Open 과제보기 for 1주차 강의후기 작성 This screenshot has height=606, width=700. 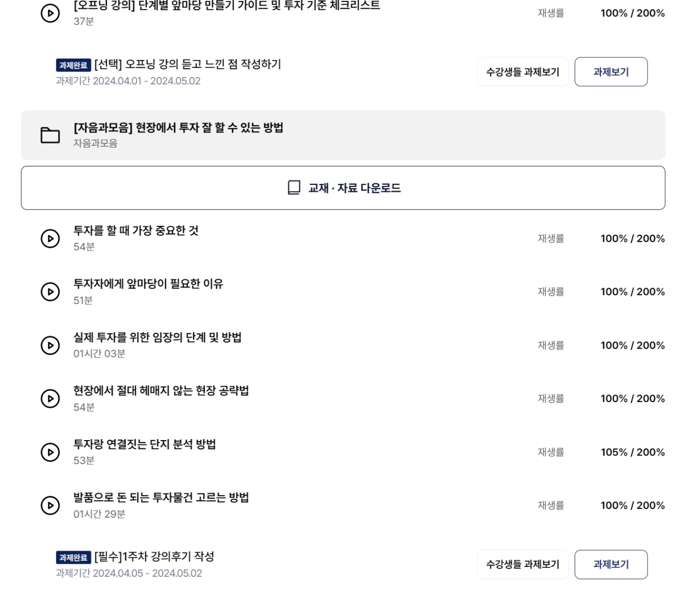[611, 564]
